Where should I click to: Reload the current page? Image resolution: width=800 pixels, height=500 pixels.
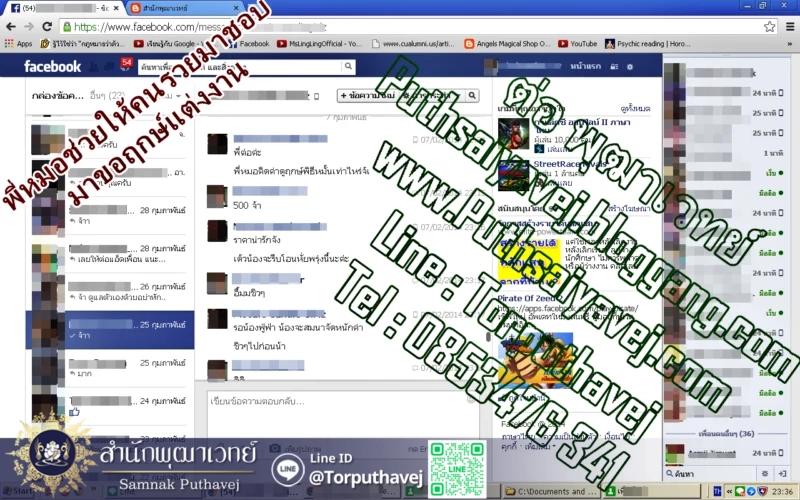[47, 27]
